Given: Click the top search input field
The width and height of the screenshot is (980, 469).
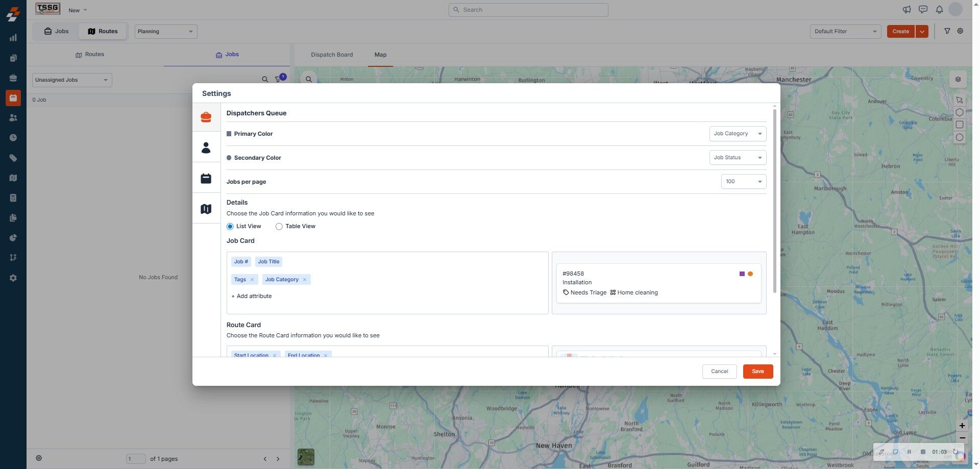Looking at the screenshot, I should (528, 10).
